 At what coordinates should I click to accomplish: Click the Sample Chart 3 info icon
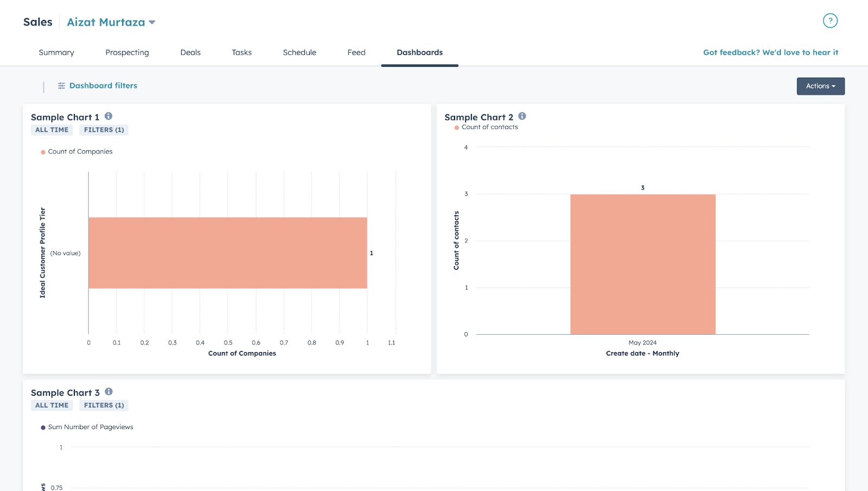[108, 392]
